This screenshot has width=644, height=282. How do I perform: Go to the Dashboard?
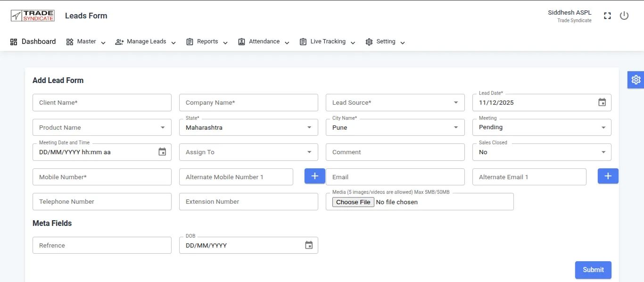pos(33,41)
